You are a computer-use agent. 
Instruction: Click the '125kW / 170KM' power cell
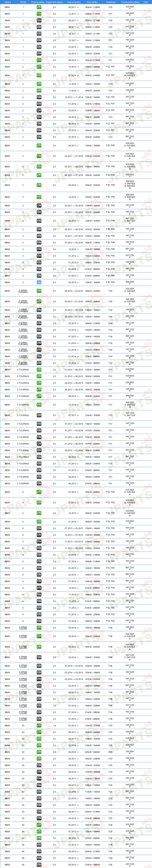pyautogui.click(x=92, y=726)
